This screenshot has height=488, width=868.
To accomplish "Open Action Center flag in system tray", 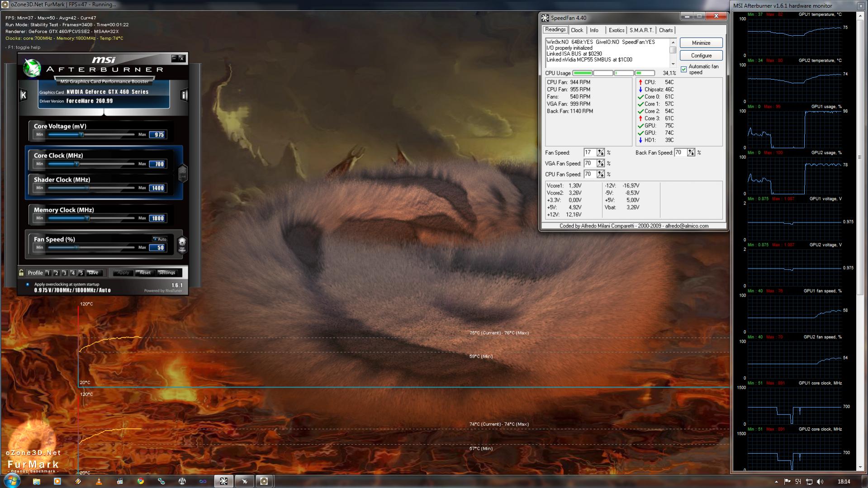I will [787, 482].
